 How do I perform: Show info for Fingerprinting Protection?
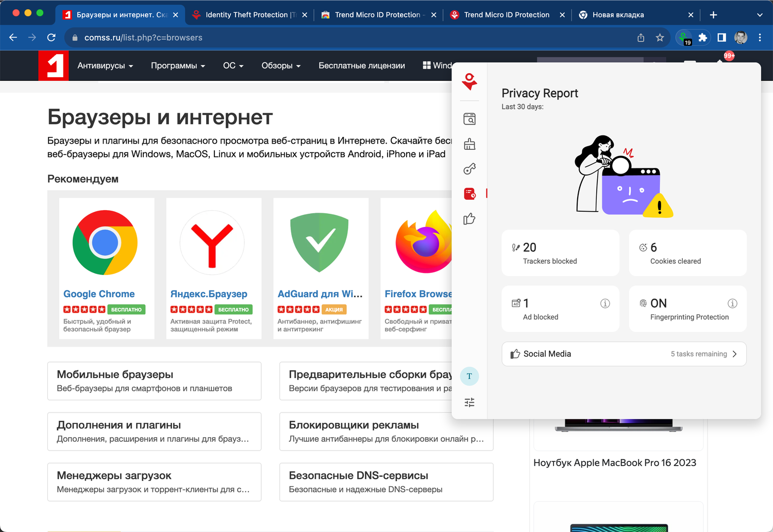coord(732,303)
